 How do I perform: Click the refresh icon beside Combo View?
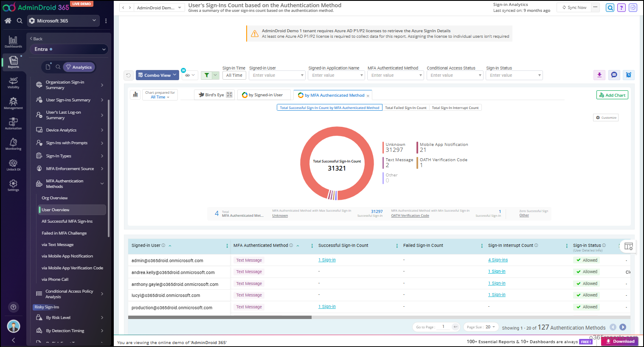[129, 76]
